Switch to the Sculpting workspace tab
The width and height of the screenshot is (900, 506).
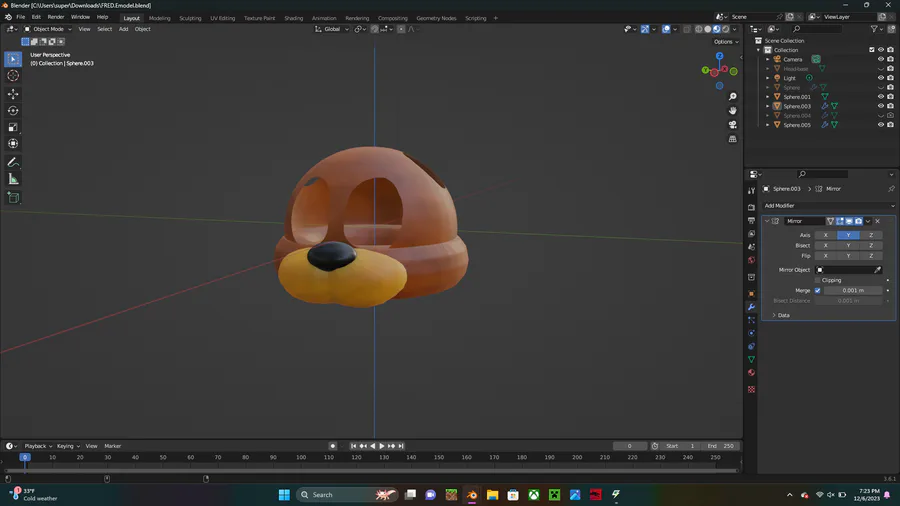(x=190, y=18)
